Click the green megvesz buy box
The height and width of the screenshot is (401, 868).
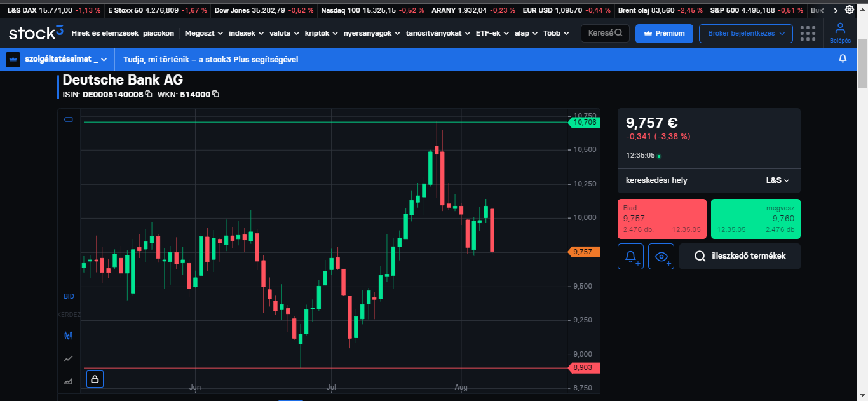point(756,219)
